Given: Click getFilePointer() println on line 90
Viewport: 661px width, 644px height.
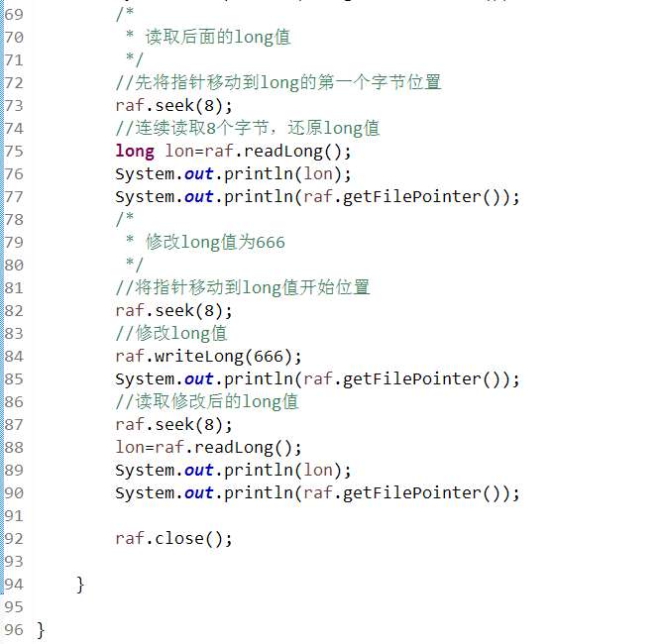Looking at the screenshot, I should click(317, 493).
